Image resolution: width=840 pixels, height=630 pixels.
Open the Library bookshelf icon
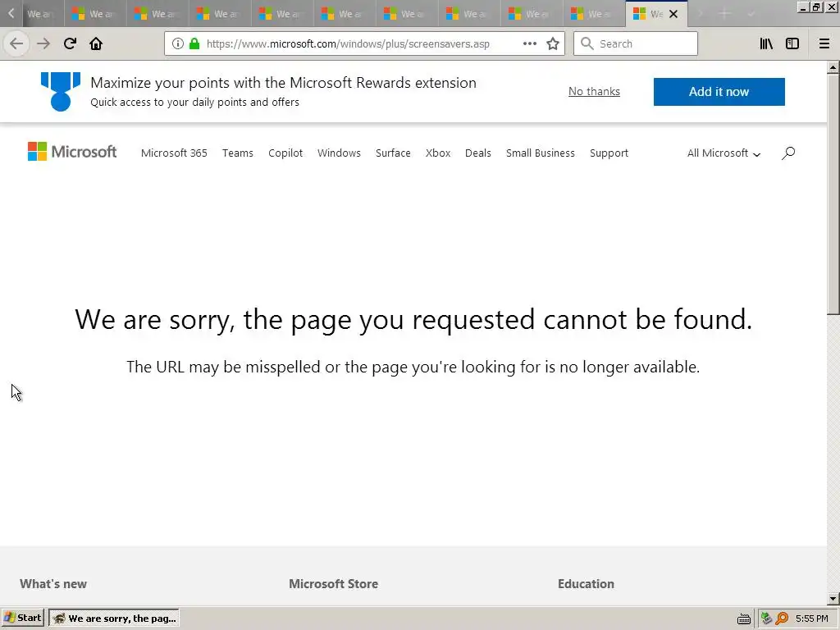coord(766,43)
